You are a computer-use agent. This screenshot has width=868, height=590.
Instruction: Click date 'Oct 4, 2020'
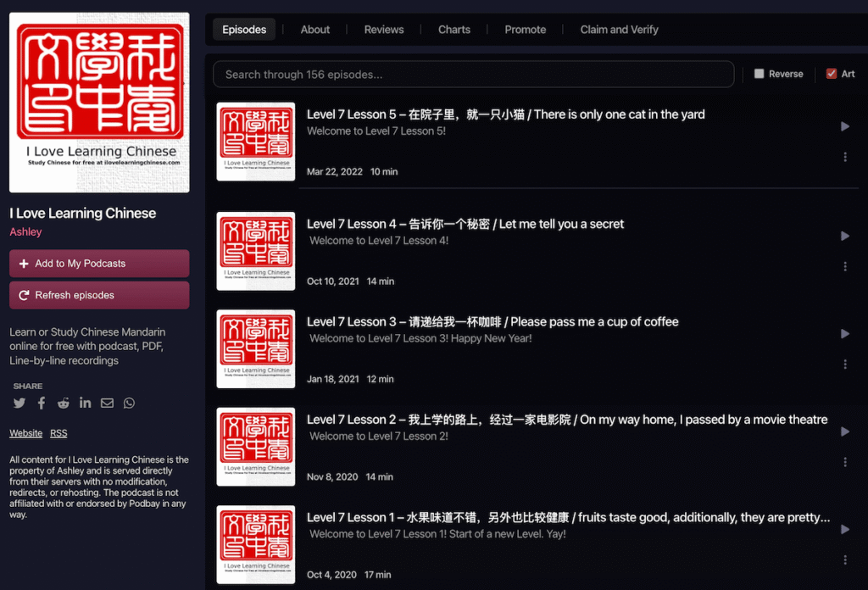pyautogui.click(x=331, y=575)
